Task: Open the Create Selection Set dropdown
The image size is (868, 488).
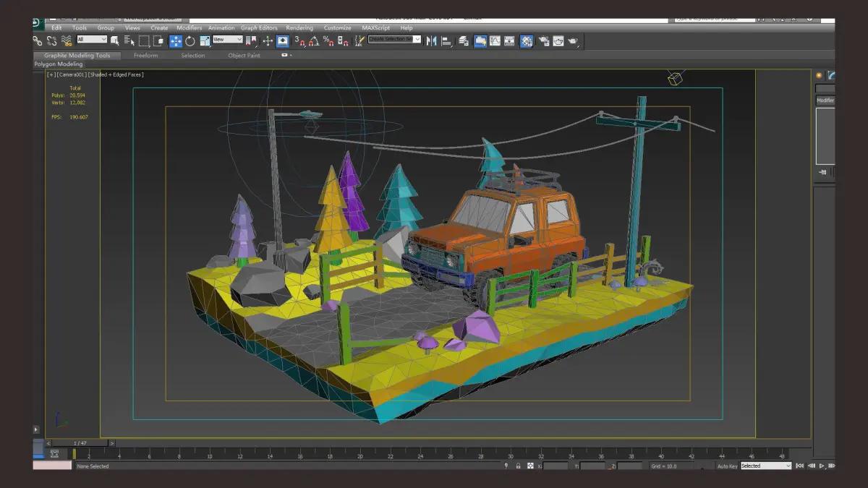Action: coord(394,40)
